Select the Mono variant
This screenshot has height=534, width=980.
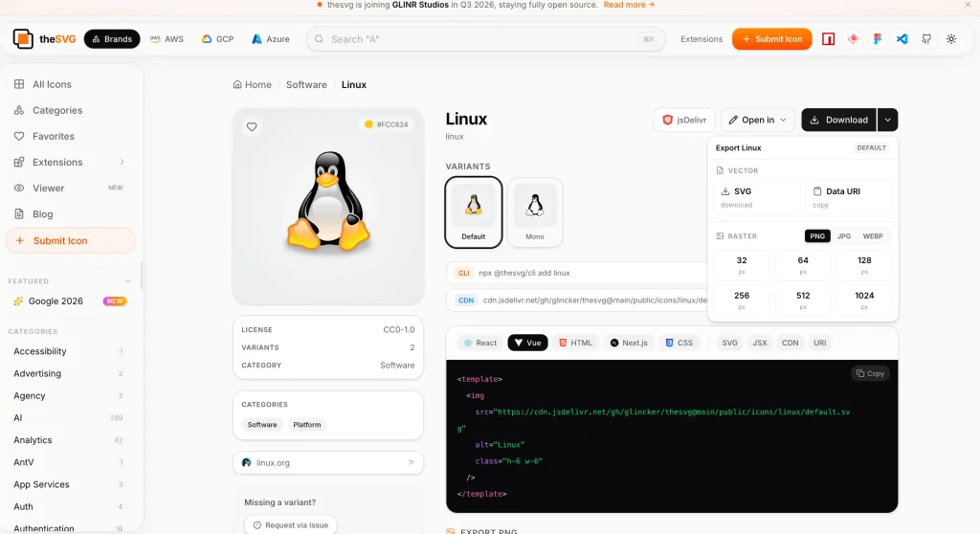click(x=535, y=212)
